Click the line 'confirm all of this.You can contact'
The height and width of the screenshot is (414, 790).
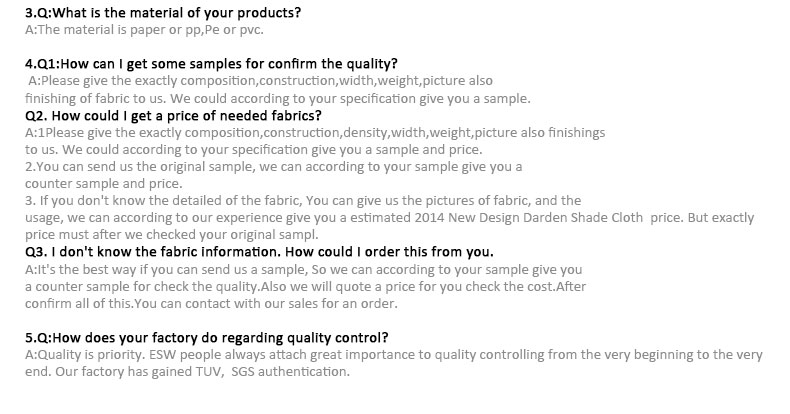point(211,304)
